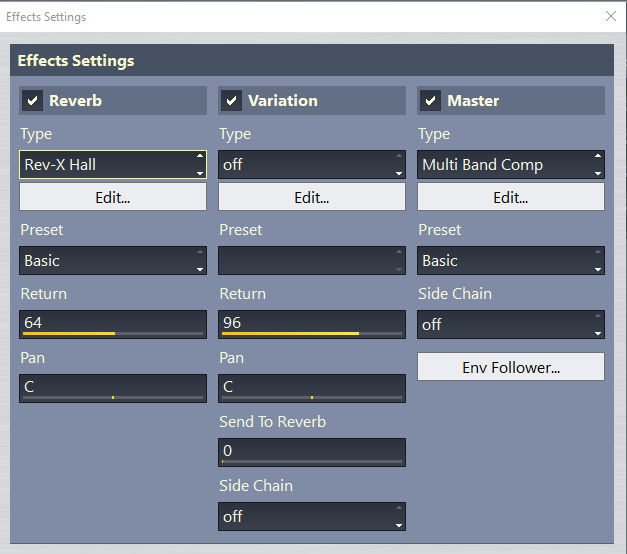Open the Master Side Chain dropdown

[511, 324]
